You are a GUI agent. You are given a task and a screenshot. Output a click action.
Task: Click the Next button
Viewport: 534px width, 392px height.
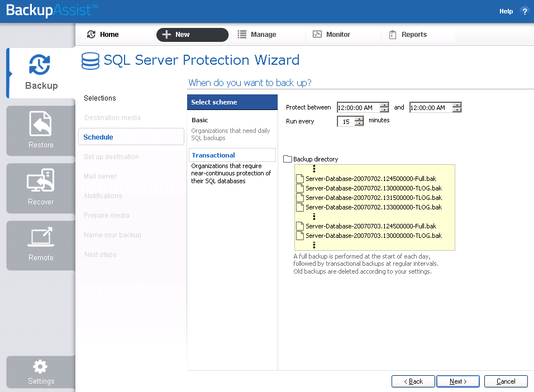(x=458, y=381)
